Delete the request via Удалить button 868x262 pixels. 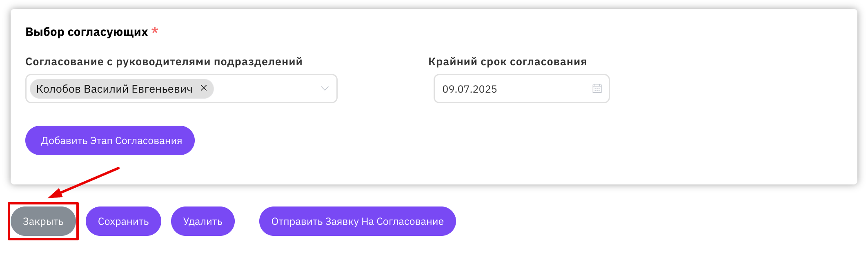(203, 221)
